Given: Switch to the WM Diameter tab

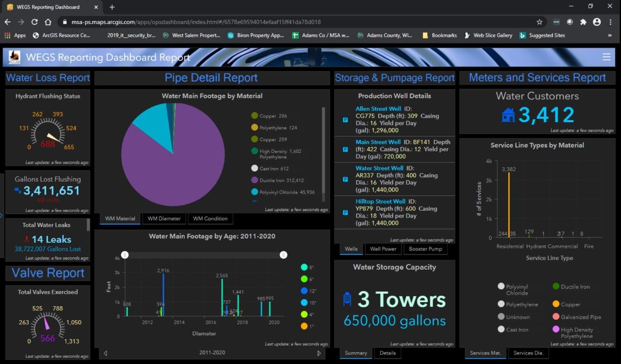Looking at the screenshot, I should 164,218.
